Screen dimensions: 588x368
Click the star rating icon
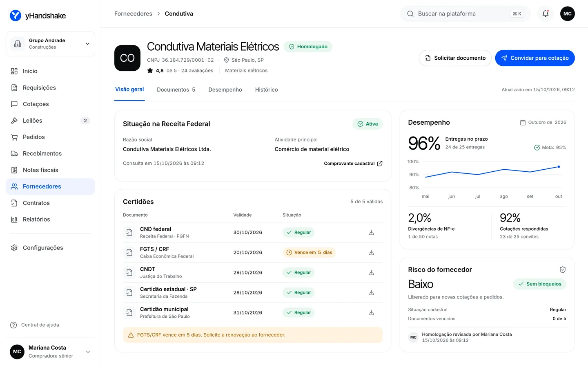tap(150, 70)
